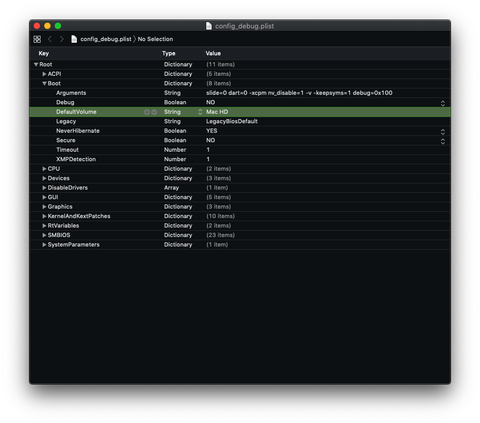Collapse the Boot dictionary

(44, 84)
